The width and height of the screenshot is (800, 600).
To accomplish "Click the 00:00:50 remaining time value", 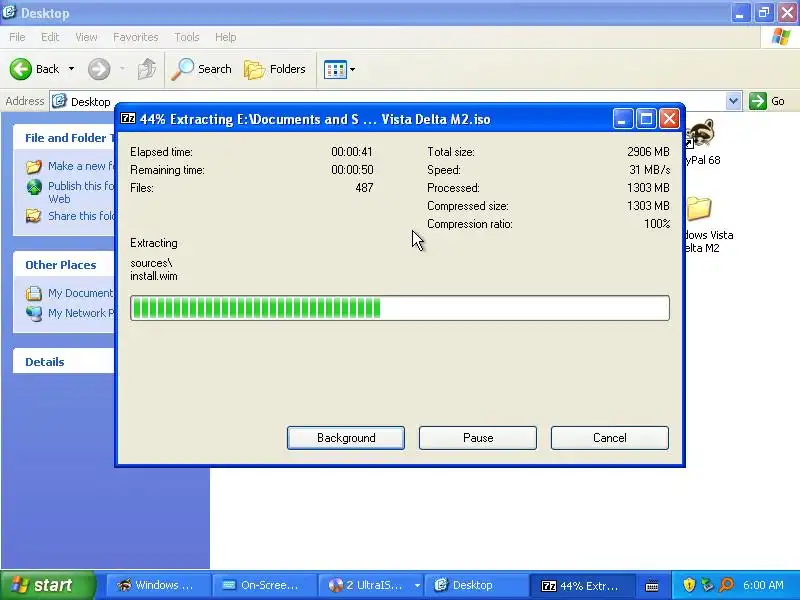I will [x=352, y=170].
